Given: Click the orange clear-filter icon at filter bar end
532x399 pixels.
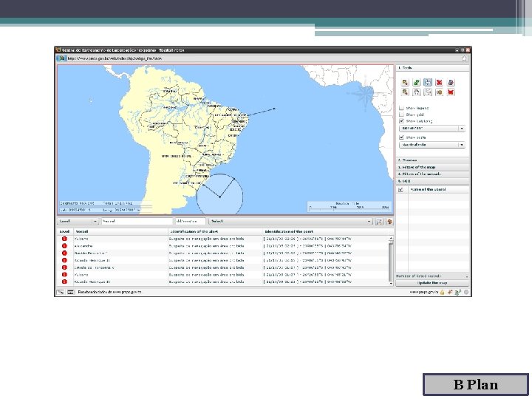Looking at the screenshot, I should [389, 222].
